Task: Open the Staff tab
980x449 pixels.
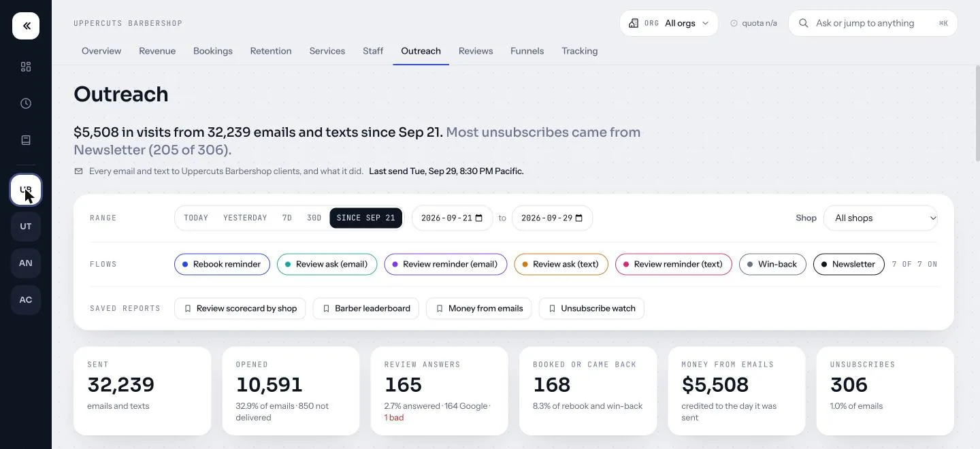Action: click(373, 51)
